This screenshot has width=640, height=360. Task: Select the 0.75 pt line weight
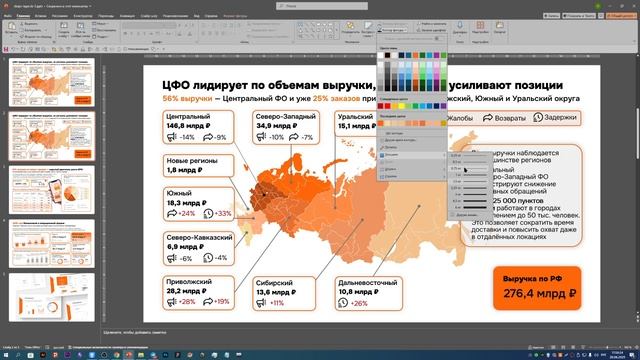(x=469, y=169)
